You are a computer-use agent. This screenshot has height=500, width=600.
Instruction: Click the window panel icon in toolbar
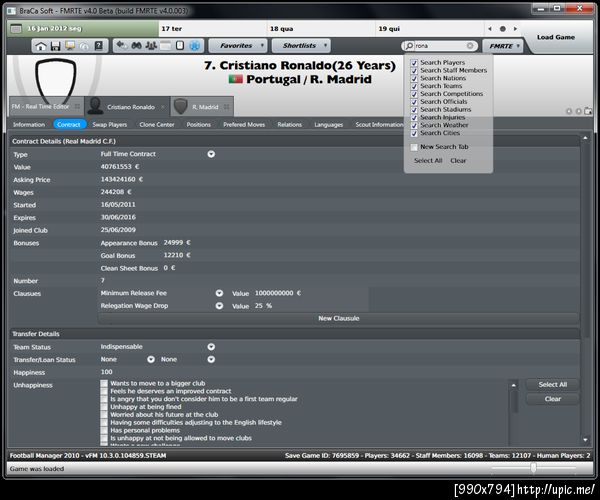click(x=165, y=46)
